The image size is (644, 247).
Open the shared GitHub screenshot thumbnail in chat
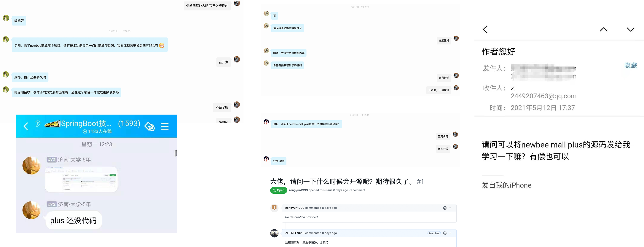click(81, 179)
